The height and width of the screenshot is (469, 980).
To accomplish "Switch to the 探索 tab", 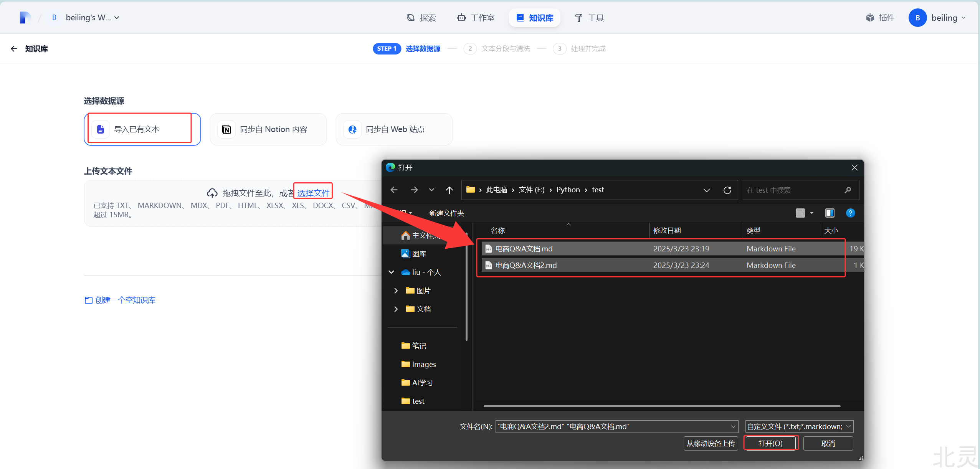I will point(421,18).
